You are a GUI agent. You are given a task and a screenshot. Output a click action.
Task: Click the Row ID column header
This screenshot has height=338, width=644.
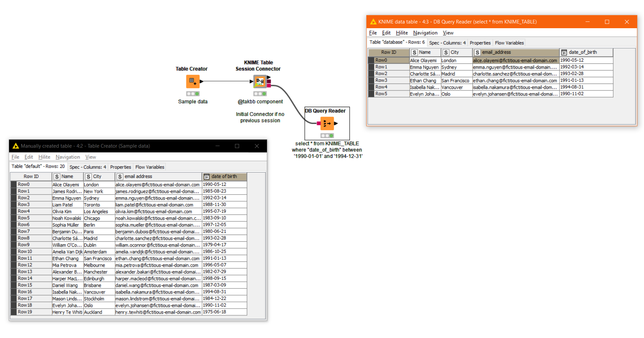pyautogui.click(x=388, y=52)
